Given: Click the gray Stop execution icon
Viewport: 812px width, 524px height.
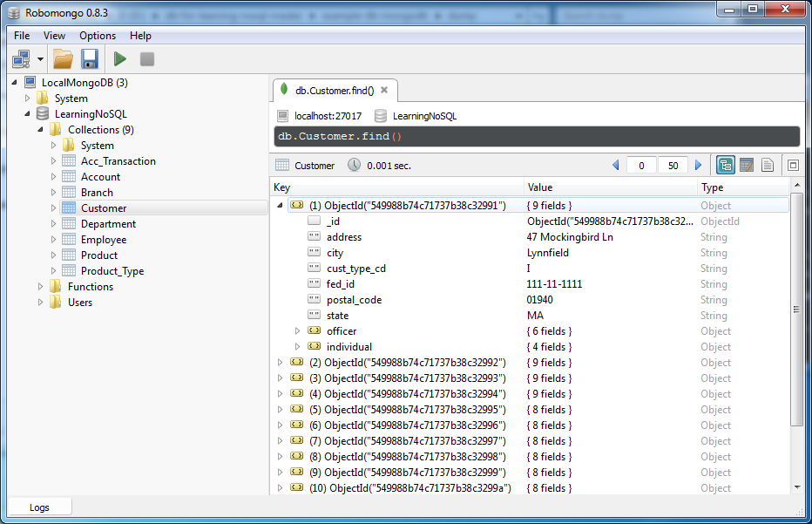Looking at the screenshot, I should (147, 59).
